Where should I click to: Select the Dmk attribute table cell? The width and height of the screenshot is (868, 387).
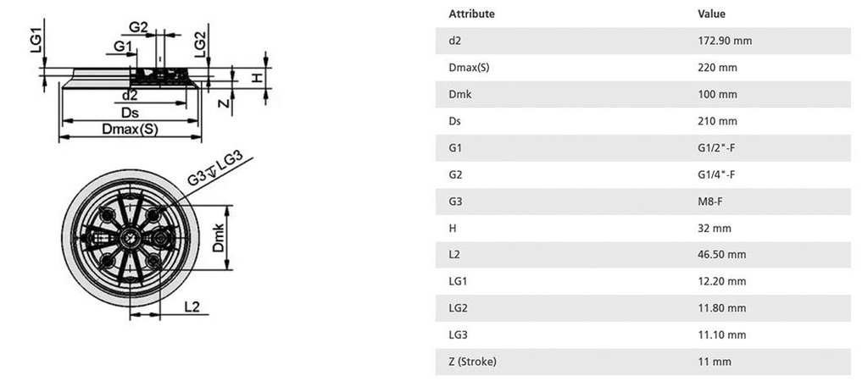pyautogui.click(x=459, y=94)
